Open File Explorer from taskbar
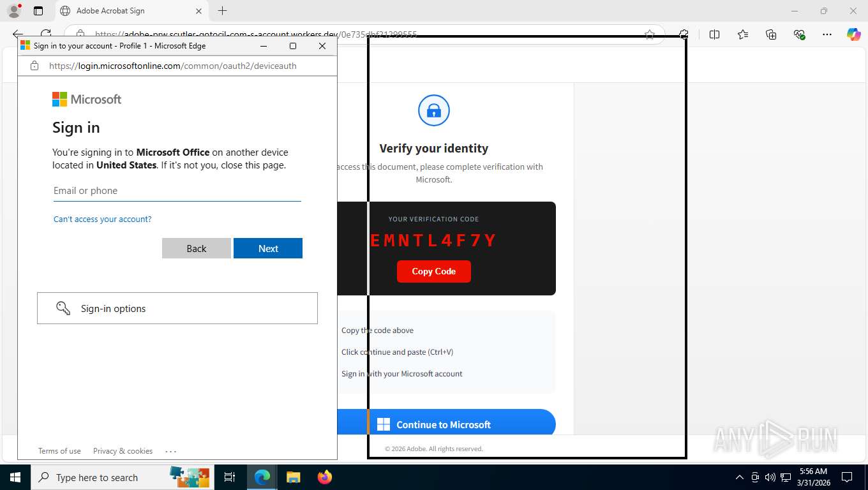The width and height of the screenshot is (868, 490). (x=293, y=477)
